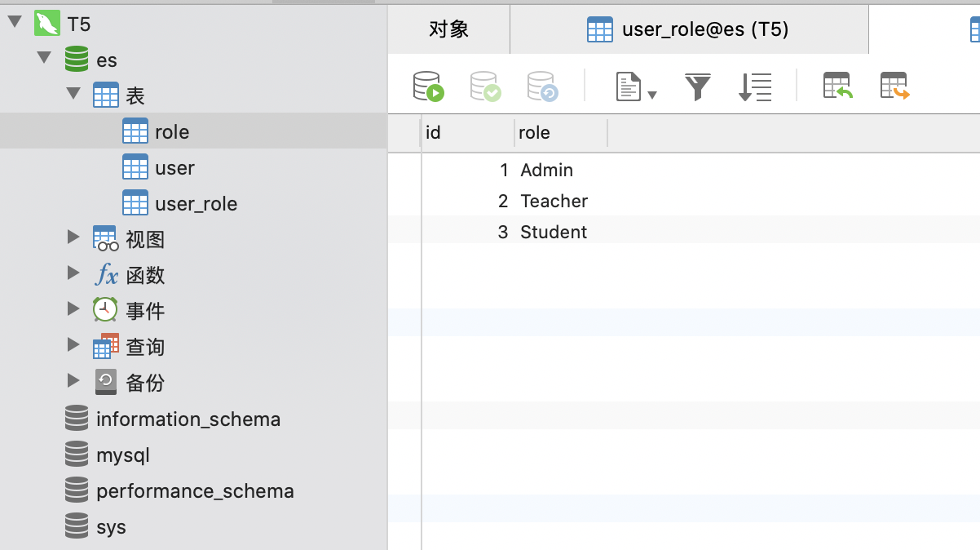Expand the 函数 (Functions) node
This screenshot has height=550, width=980.
coord(73,274)
